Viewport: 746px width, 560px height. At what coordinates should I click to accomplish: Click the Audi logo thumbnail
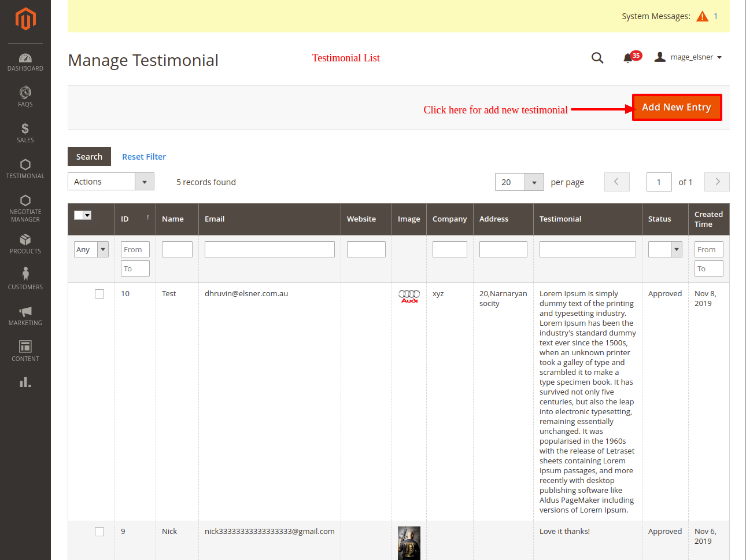(409, 296)
